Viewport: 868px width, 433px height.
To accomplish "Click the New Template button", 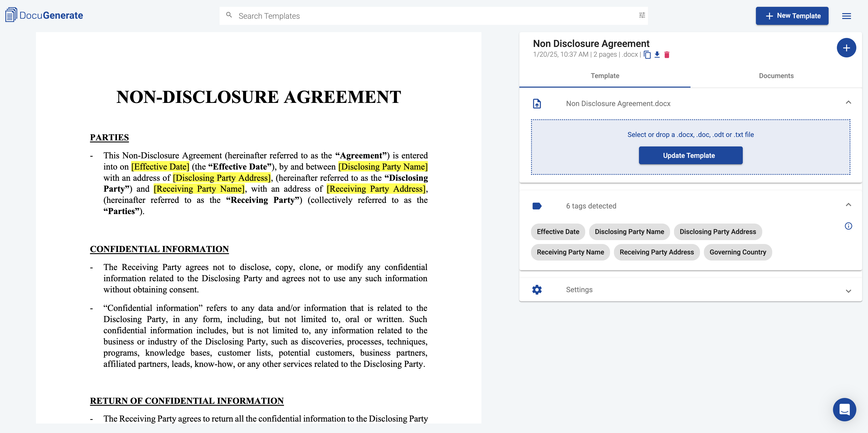I will point(792,16).
